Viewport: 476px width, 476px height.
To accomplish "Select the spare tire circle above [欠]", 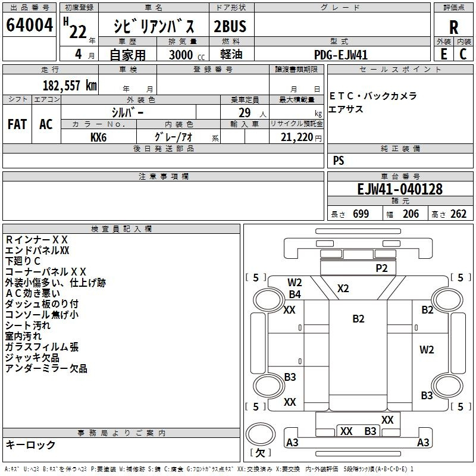I will (261, 434).
